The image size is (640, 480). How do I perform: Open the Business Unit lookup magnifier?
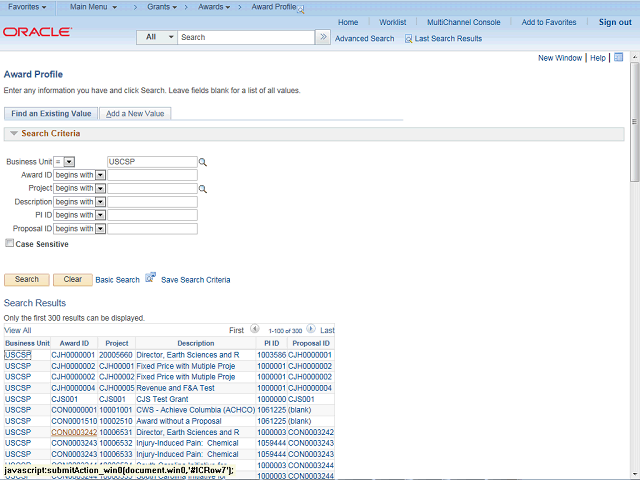tap(202, 162)
